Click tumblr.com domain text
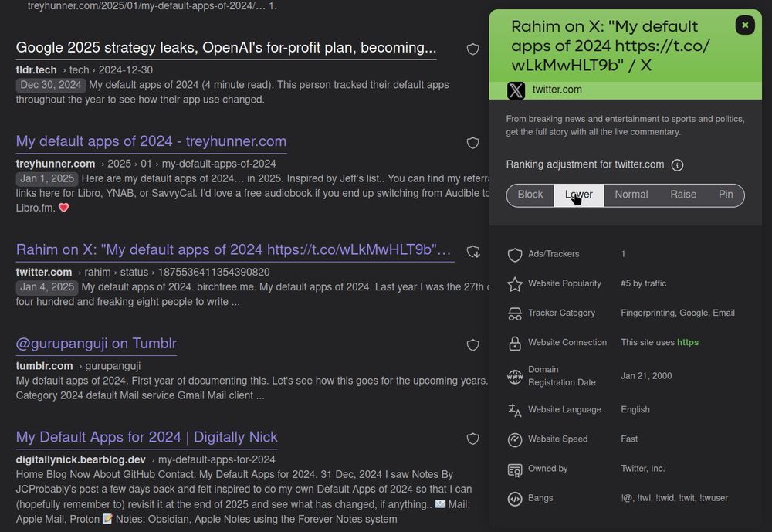772x532 pixels. click(x=44, y=365)
